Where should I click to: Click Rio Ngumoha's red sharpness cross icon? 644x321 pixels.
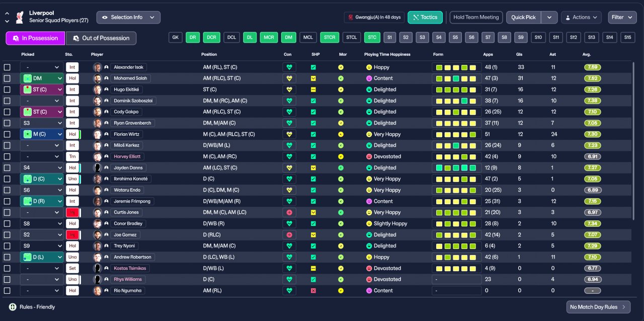click(313, 291)
